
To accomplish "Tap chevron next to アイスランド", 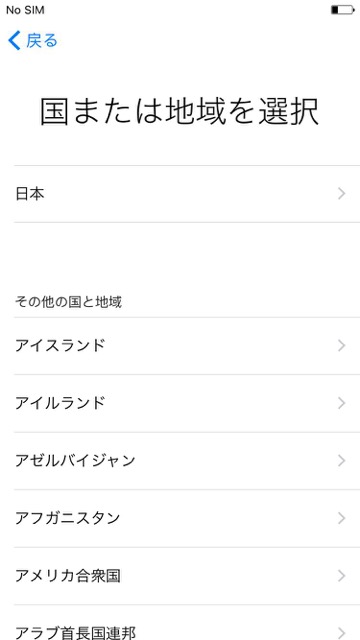I will coord(342,346).
